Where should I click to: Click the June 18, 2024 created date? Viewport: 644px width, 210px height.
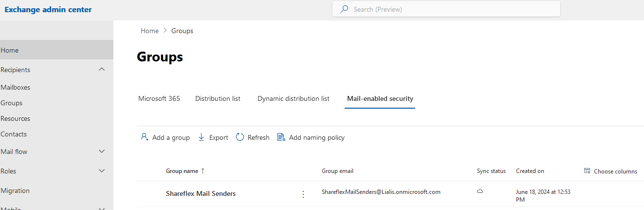tap(543, 195)
